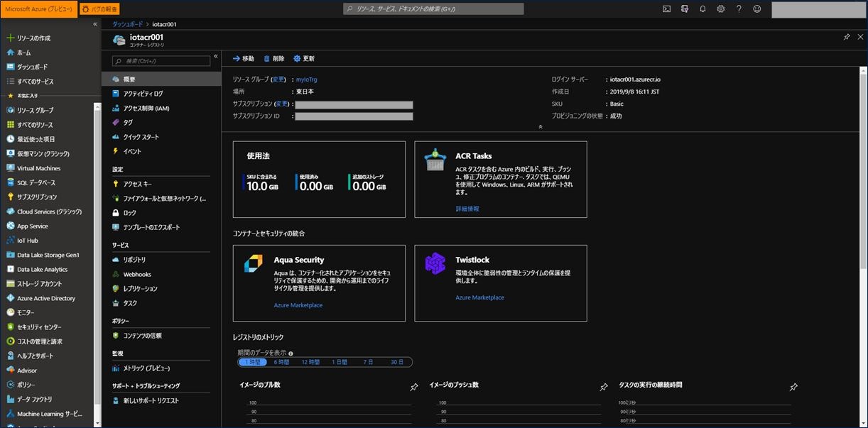The width and height of the screenshot is (868, 428).
Task: Select the 7 日 time range
Action: (x=368, y=362)
